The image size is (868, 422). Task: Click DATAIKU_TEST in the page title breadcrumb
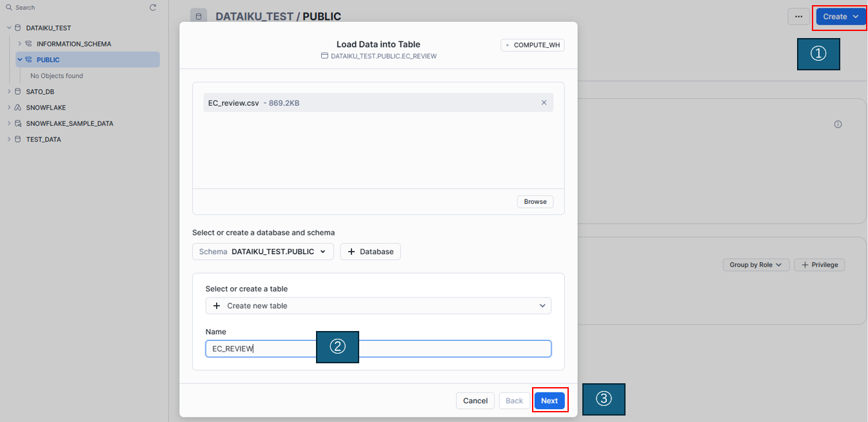click(x=255, y=17)
